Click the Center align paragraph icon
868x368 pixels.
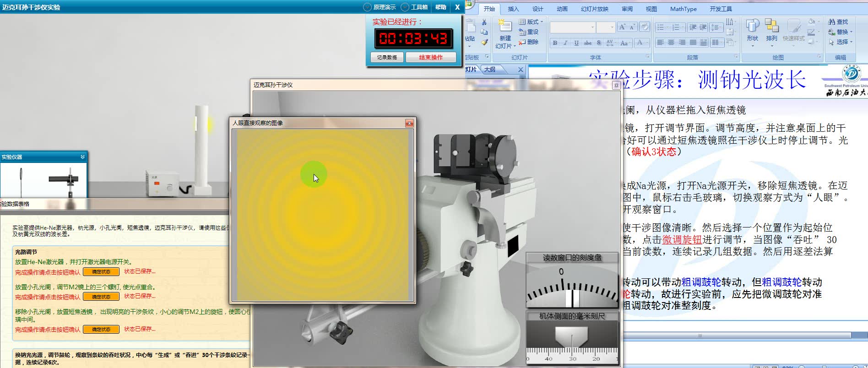671,43
